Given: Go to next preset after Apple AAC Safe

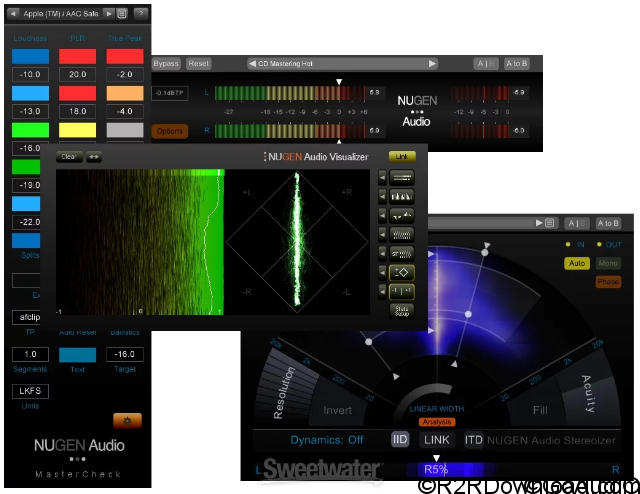Looking at the screenshot, I should [108, 13].
